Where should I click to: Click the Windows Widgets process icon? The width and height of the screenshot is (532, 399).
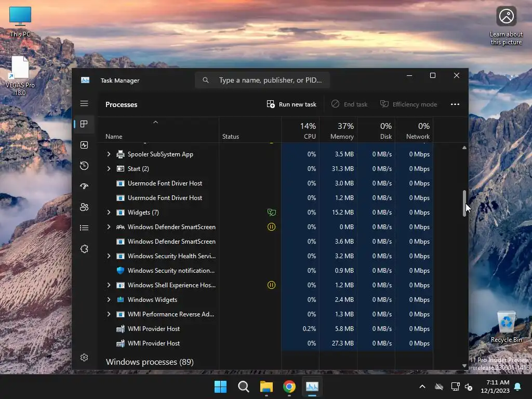click(x=121, y=300)
